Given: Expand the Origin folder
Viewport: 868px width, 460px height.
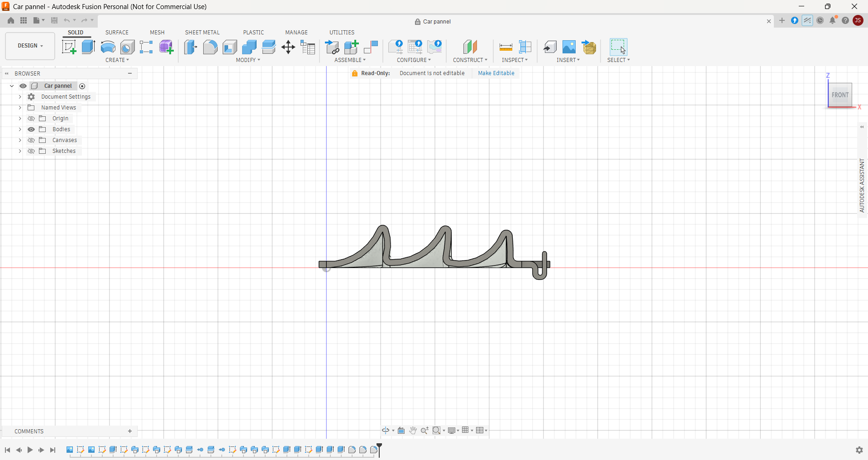Looking at the screenshot, I should click(x=20, y=119).
